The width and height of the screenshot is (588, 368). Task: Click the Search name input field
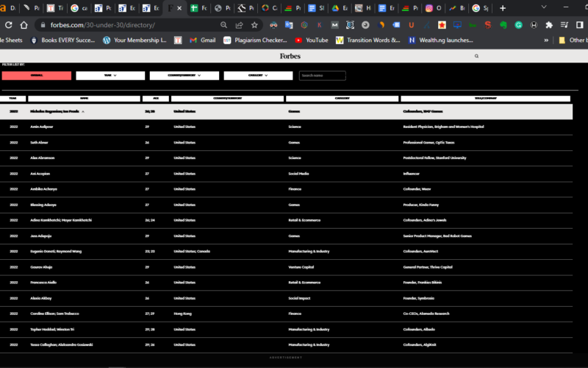[x=322, y=75]
